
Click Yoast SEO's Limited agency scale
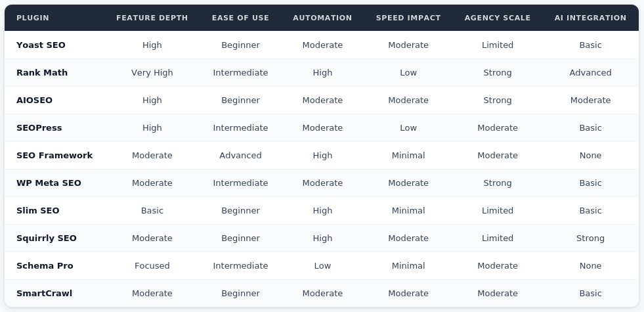pos(498,45)
